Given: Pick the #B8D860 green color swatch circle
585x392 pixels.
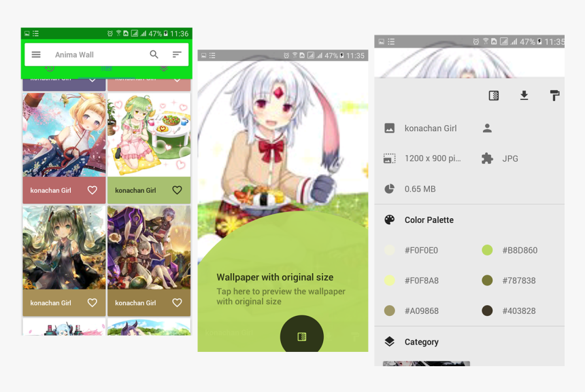Looking at the screenshot, I should click(487, 250).
